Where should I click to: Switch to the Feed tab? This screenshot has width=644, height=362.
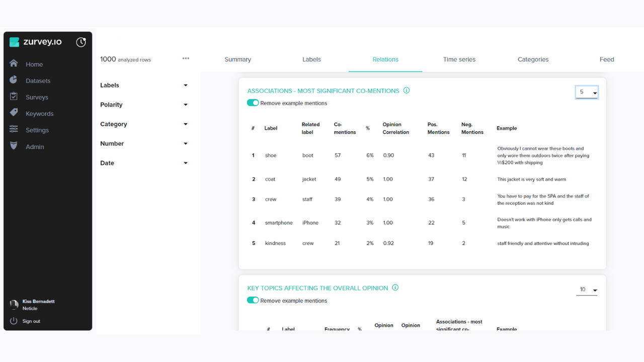(607, 59)
